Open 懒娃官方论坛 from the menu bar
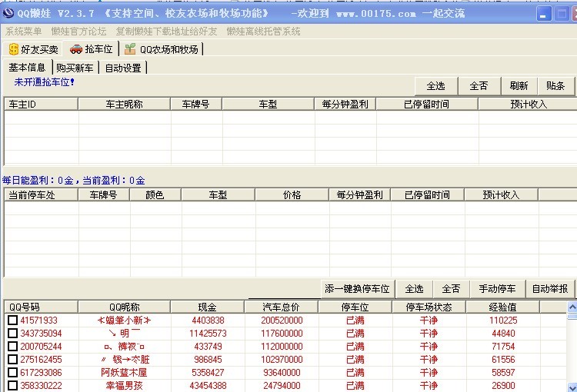This screenshot has height=392, width=577. [78, 32]
